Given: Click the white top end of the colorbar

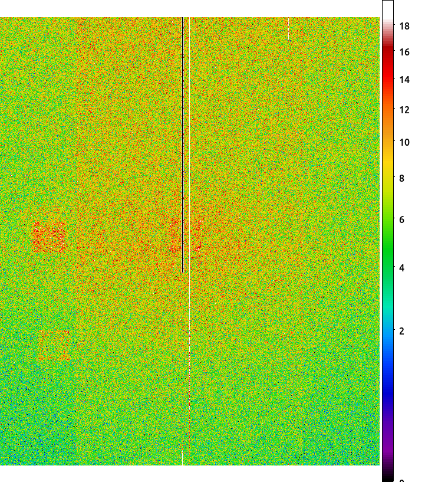Looking at the screenshot, I should tap(388, 10).
